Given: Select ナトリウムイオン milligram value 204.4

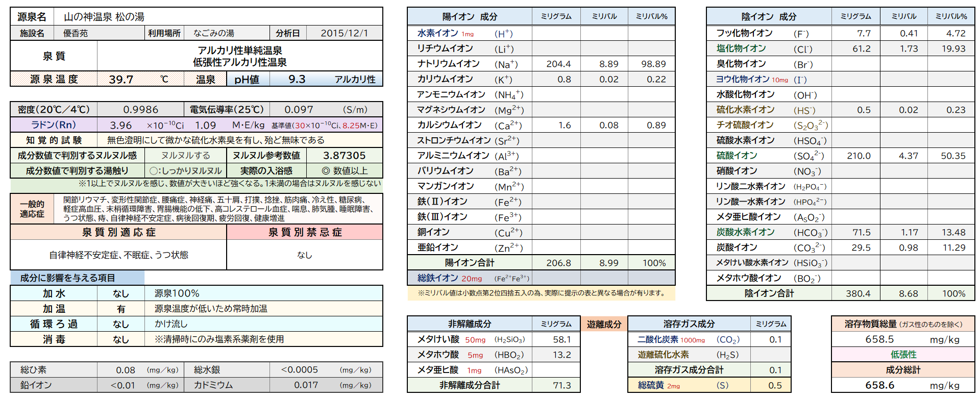Looking at the screenshot, I should pyautogui.click(x=558, y=64).
